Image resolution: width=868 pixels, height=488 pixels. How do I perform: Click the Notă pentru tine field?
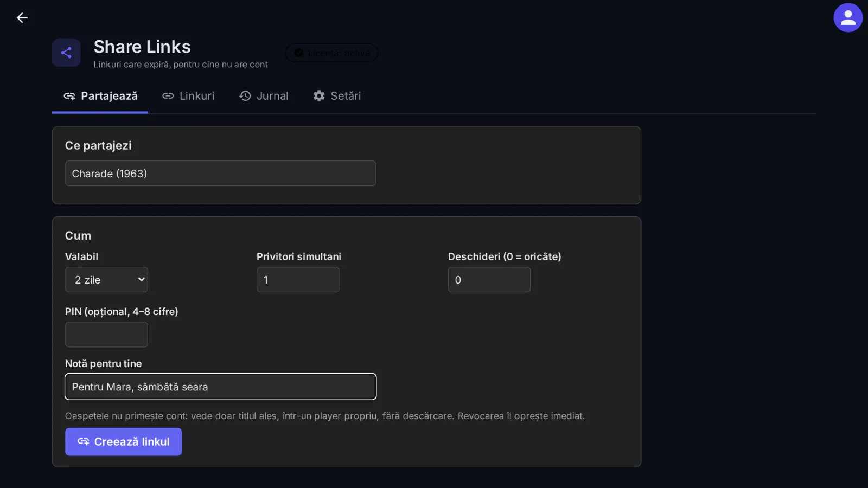point(220,387)
